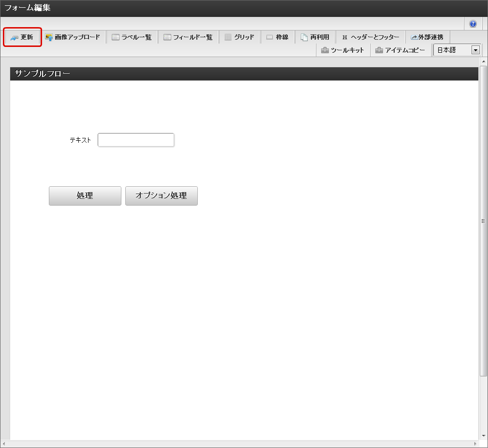The width and height of the screenshot is (488, 448).
Task: Select the サンプルフロー form title bar
Action: coord(244,74)
